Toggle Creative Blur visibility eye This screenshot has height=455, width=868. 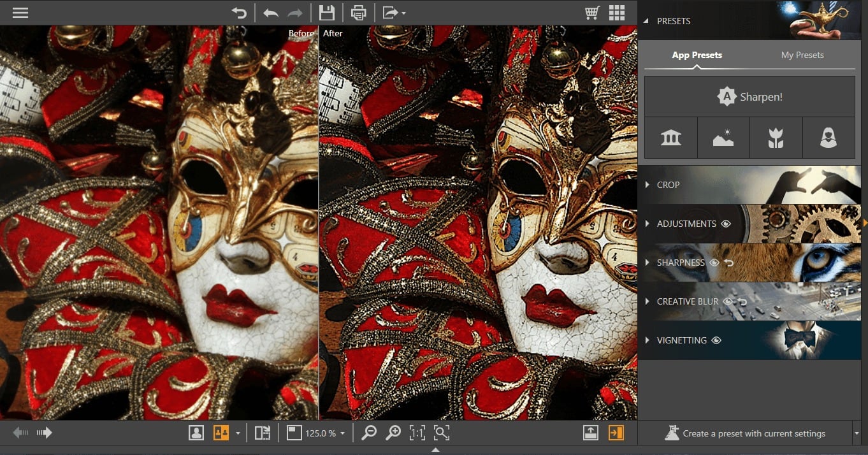[x=728, y=301]
